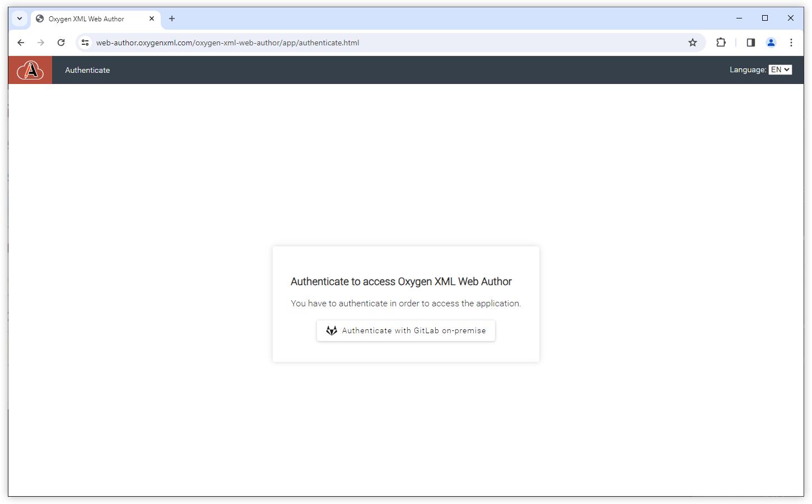Maximize the browser window
Viewport: 812px width, 504px height.
765,18
